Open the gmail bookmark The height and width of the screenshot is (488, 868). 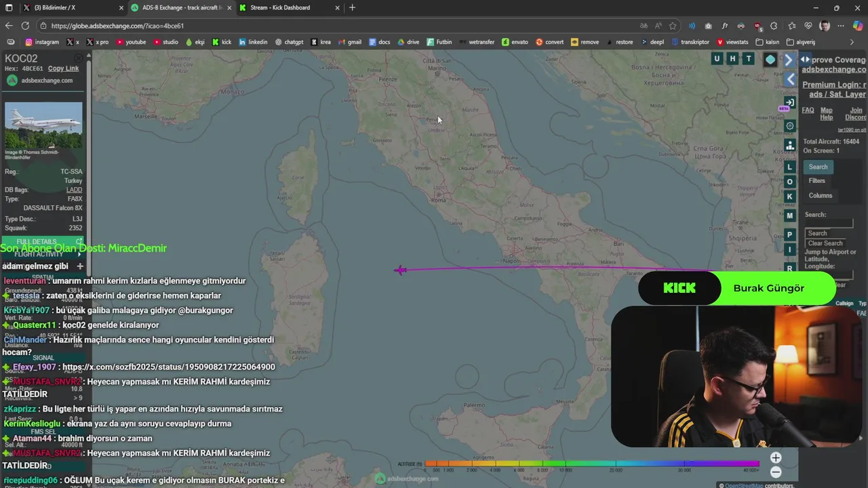350,42
